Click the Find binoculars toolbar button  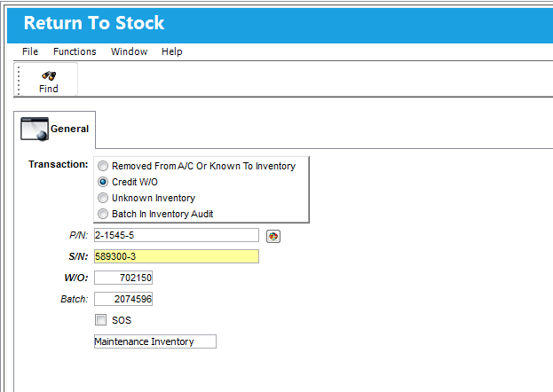pyautogui.click(x=49, y=81)
